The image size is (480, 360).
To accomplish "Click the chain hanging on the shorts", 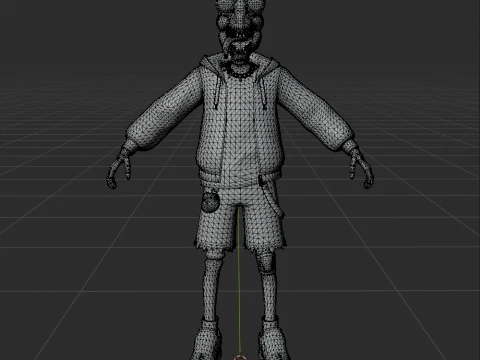I will coord(274,198).
